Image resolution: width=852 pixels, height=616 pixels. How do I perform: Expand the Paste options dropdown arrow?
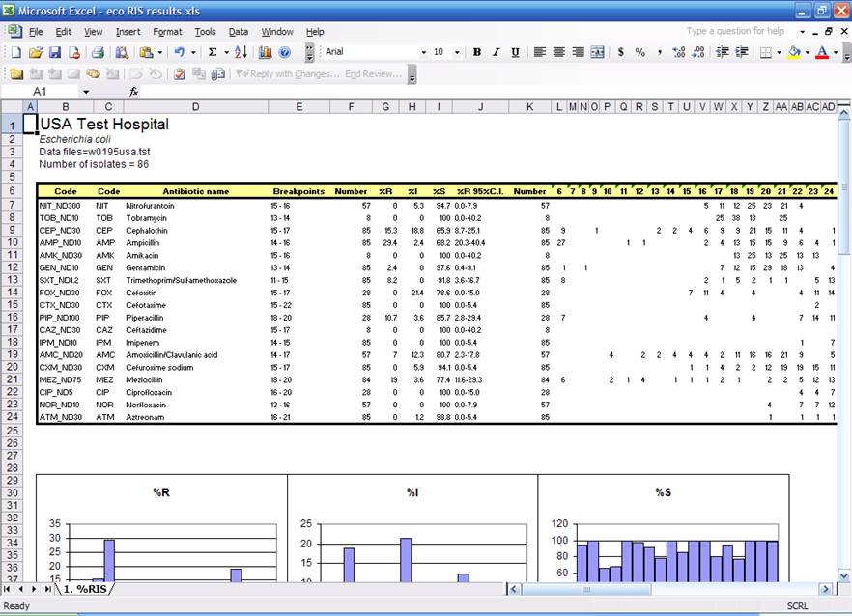[159, 52]
